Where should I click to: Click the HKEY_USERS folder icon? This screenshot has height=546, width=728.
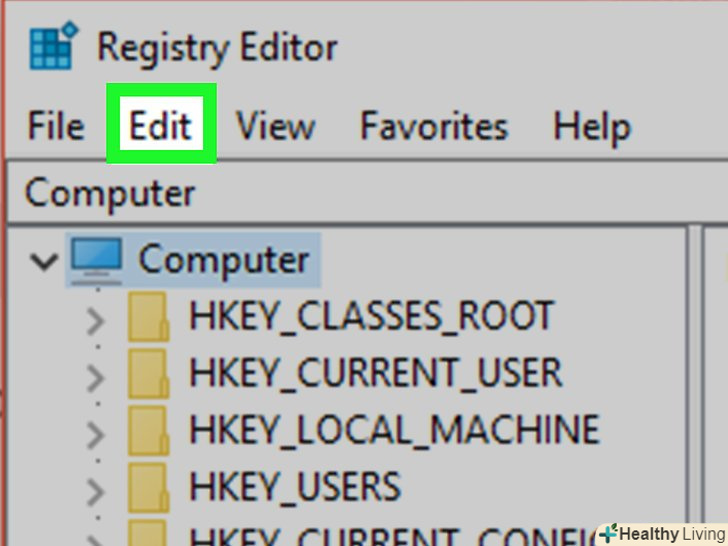(149, 488)
